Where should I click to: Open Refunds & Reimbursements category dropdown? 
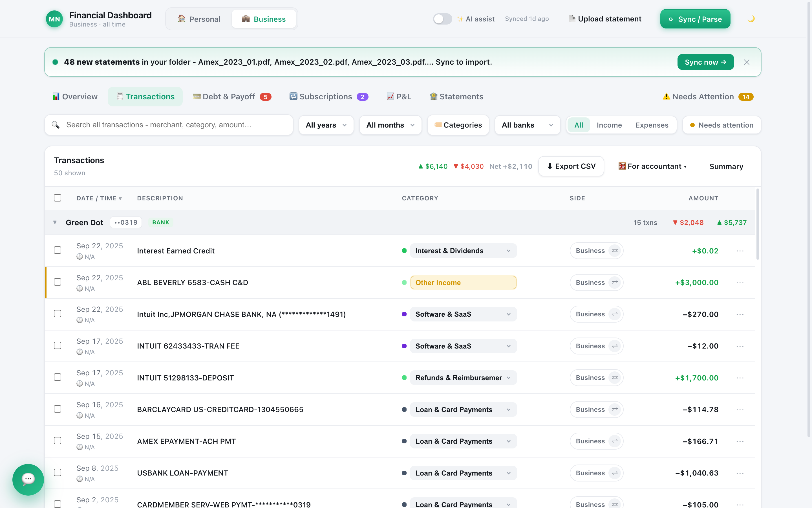pos(463,378)
